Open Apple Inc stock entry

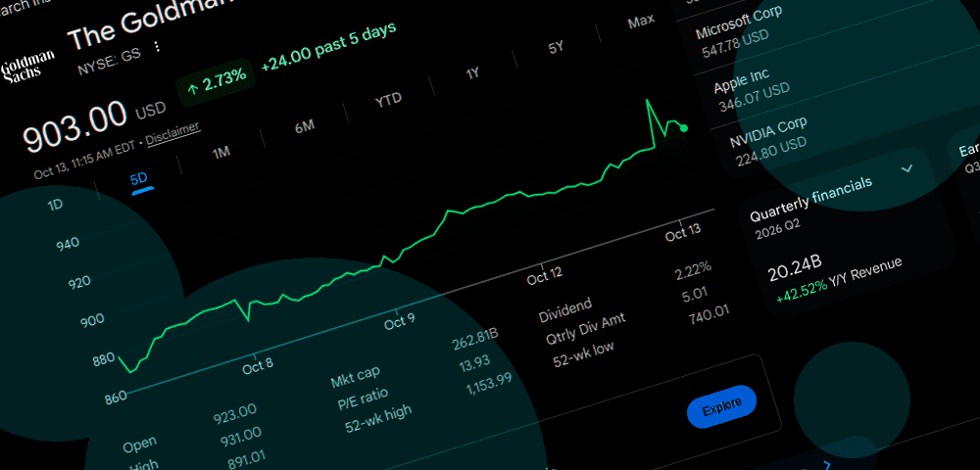point(752,91)
